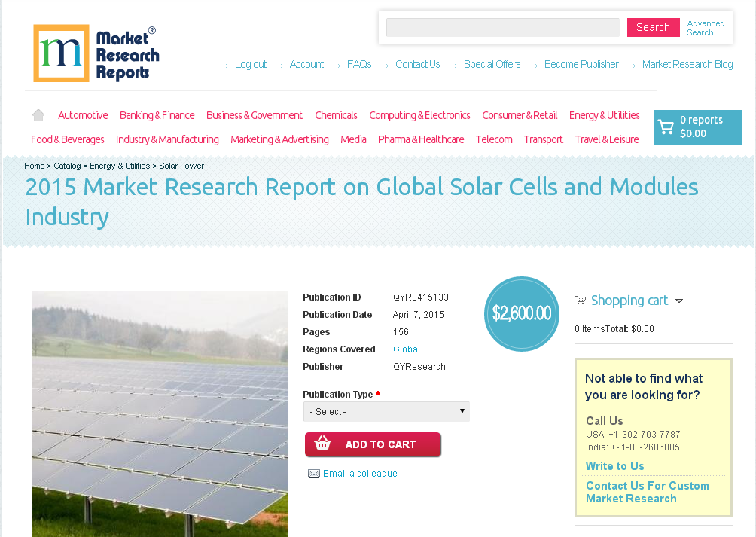Click the Global regions covered link

coord(406,349)
